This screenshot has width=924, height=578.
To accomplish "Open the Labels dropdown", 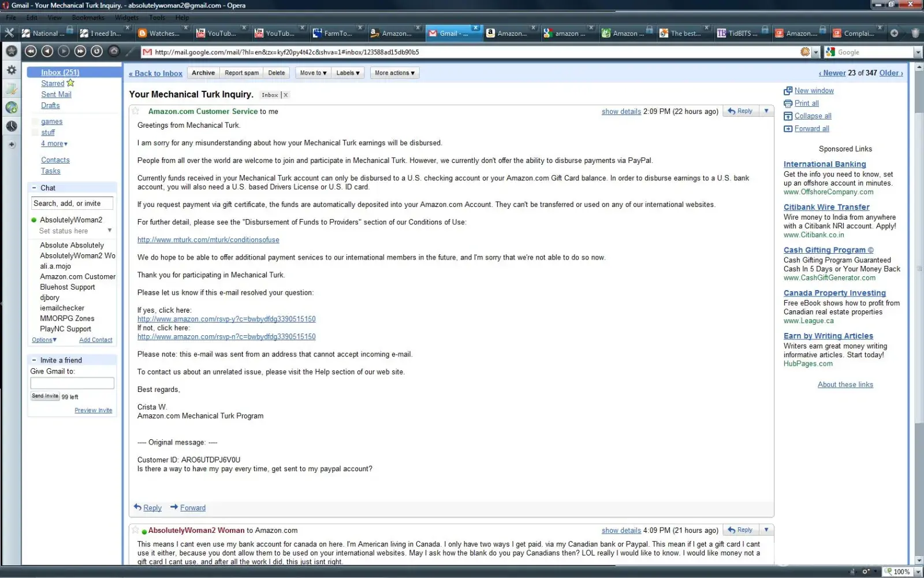I will pyautogui.click(x=348, y=73).
